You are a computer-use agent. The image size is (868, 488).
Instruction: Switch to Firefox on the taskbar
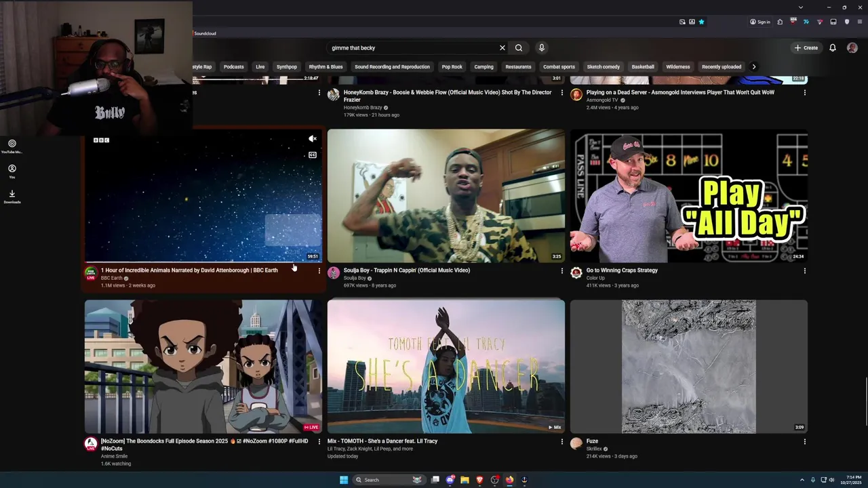click(509, 480)
